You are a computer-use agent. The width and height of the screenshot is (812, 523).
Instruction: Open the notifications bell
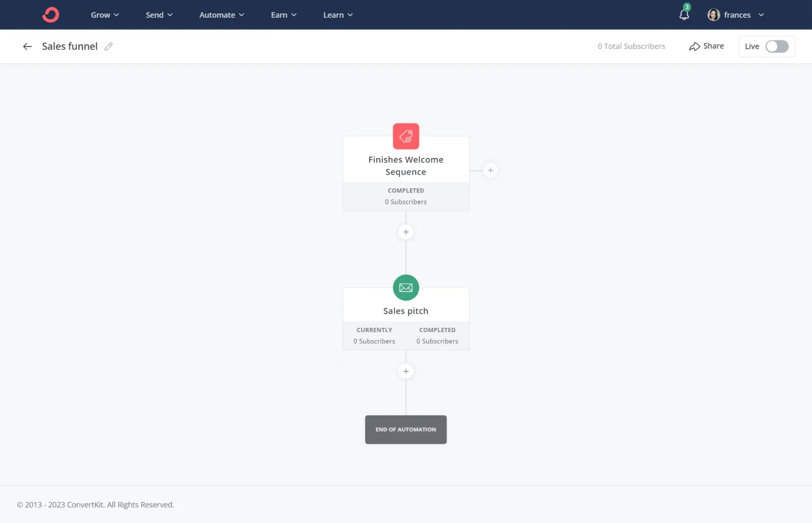point(684,15)
